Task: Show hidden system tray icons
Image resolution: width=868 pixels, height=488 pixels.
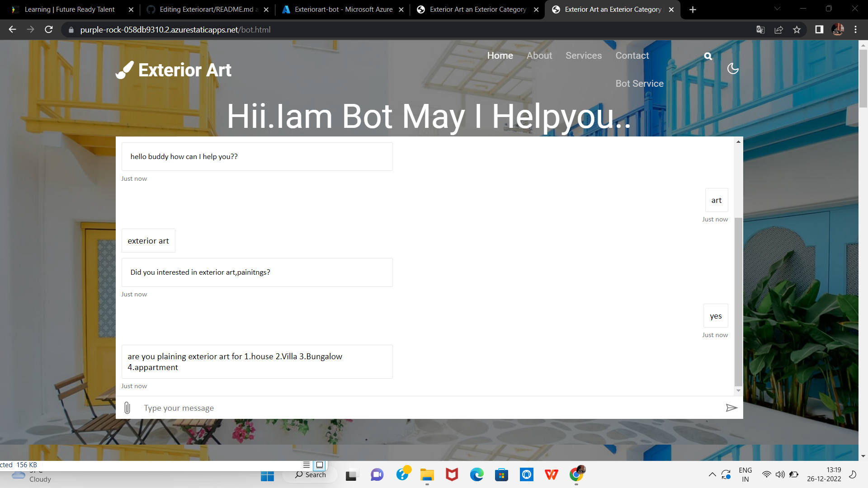Action: pos(712,474)
